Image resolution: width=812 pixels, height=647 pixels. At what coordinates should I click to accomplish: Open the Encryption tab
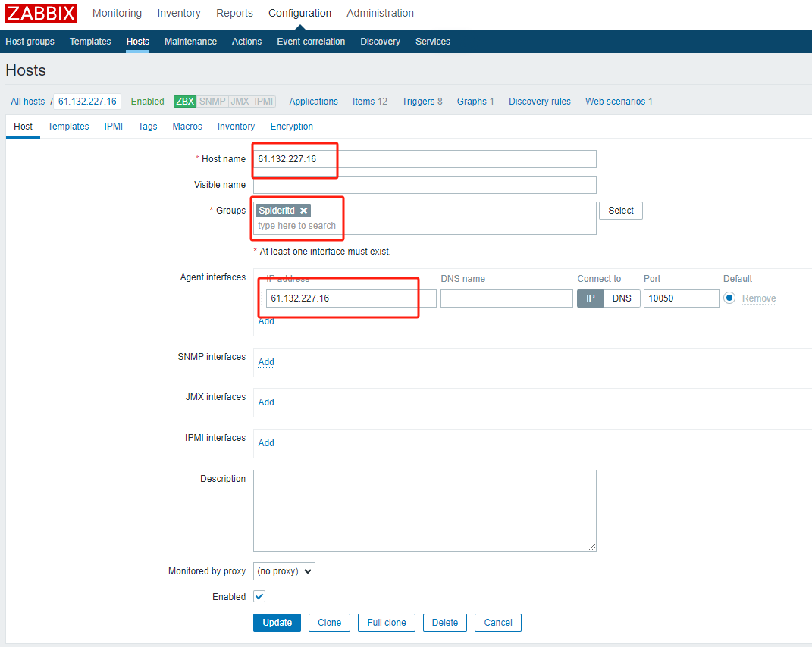click(291, 127)
